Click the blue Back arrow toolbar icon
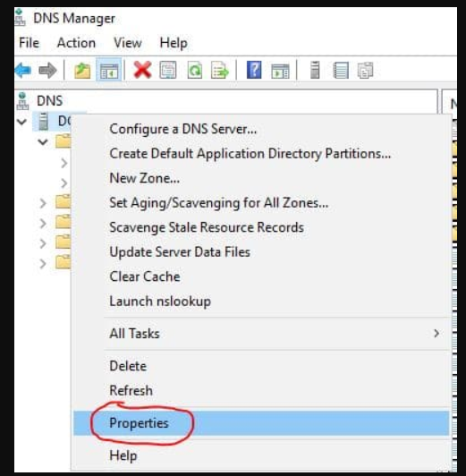Image resolution: width=466 pixels, height=476 pixels. (23, 71)
